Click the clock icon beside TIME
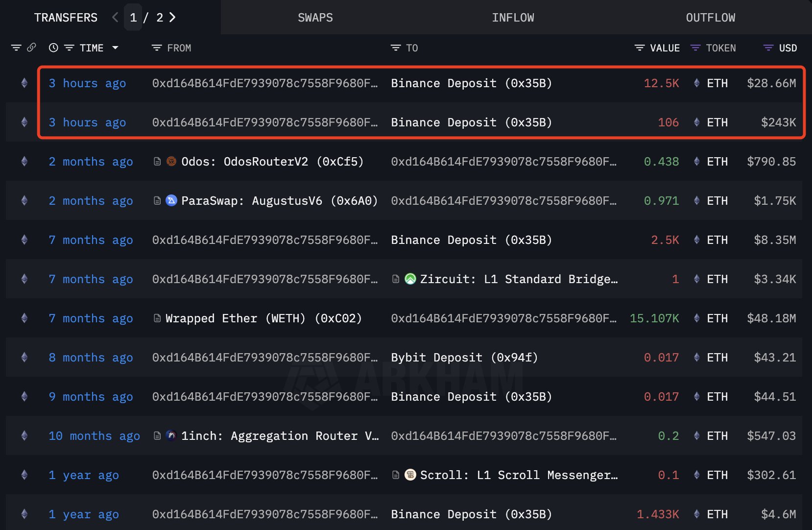 tap(53, 48)
